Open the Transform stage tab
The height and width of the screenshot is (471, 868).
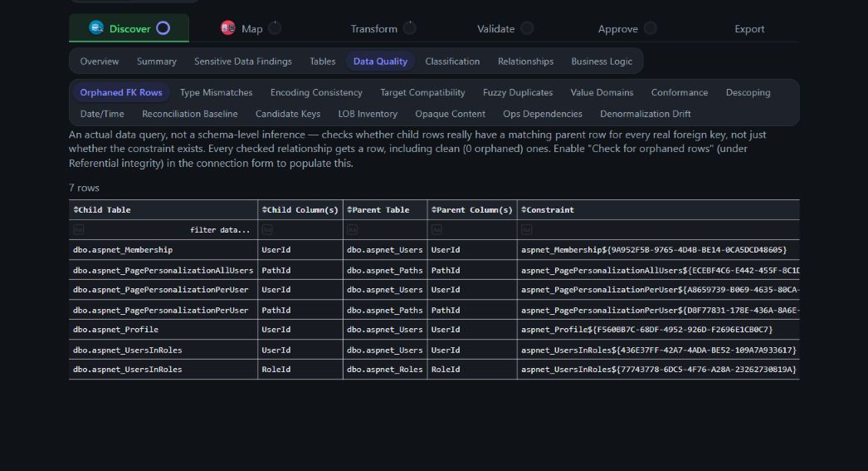click(383, 28)
